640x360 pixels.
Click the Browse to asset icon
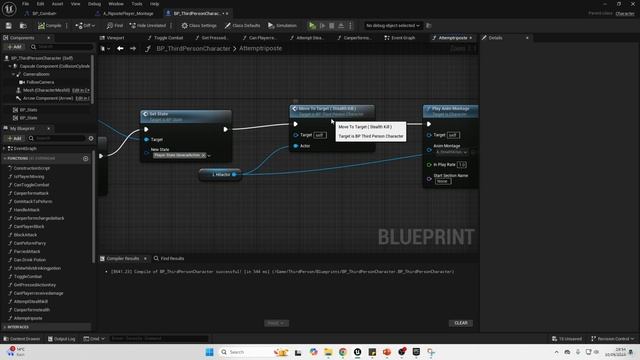pos(23,25)
